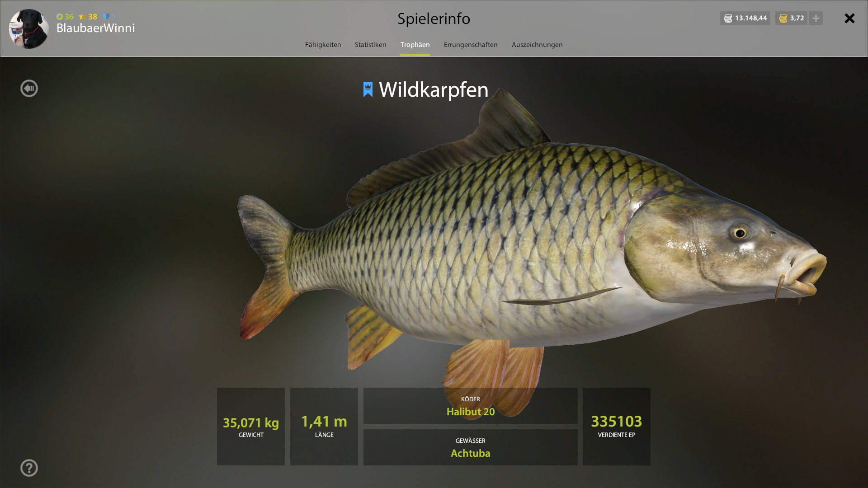The image size is (868, 488).
Task: Click the 35,071 kg Gewicht tile
Action: click(x=251, y=427)
